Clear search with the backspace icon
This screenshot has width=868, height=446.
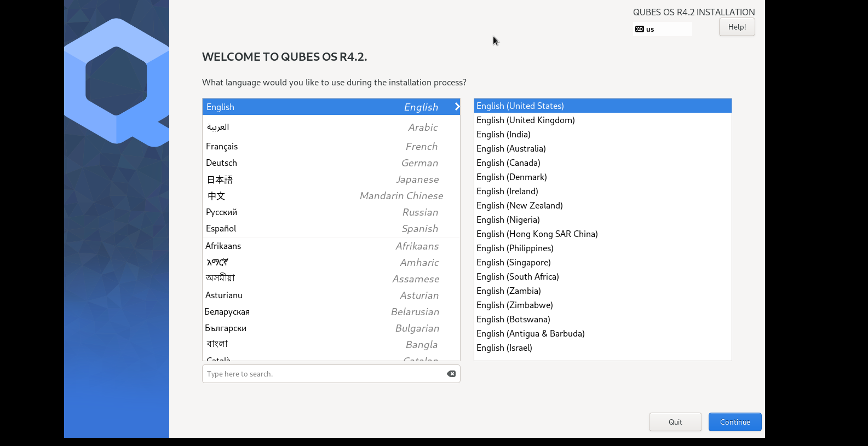coord(451,374)
